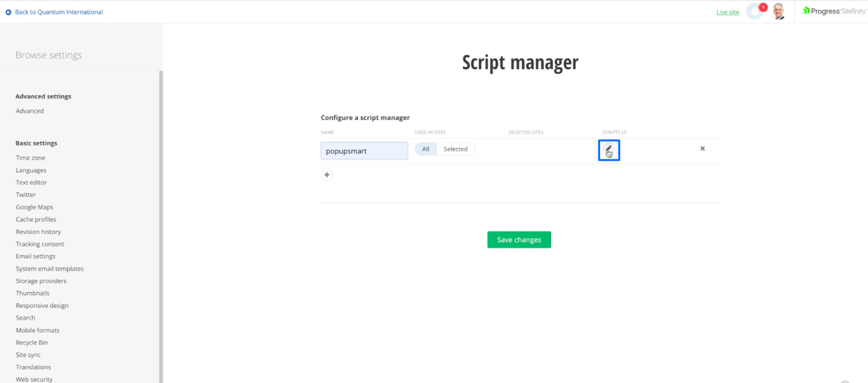Open Web security settings
This screenshot has height=383, width=868.
(x=34, y=379)
